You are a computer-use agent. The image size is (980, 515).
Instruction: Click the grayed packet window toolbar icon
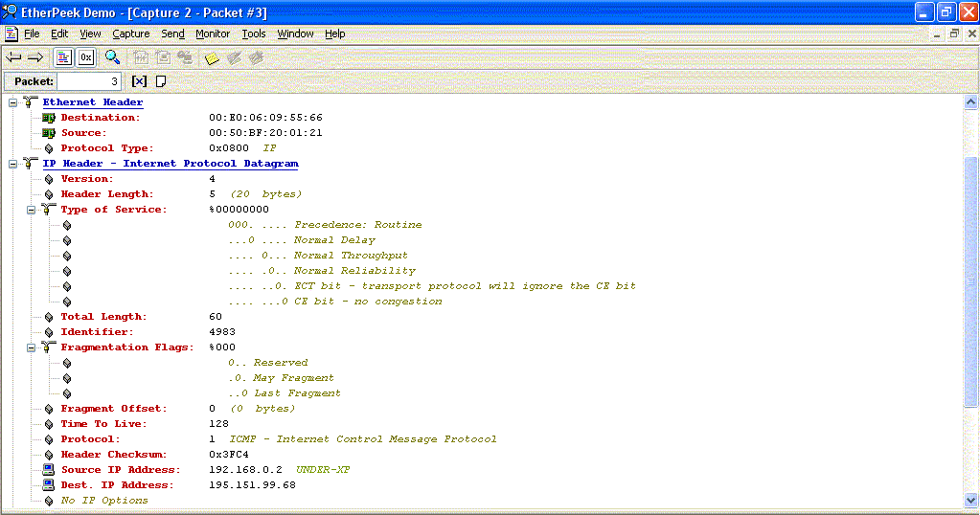(x=163, y=57)
